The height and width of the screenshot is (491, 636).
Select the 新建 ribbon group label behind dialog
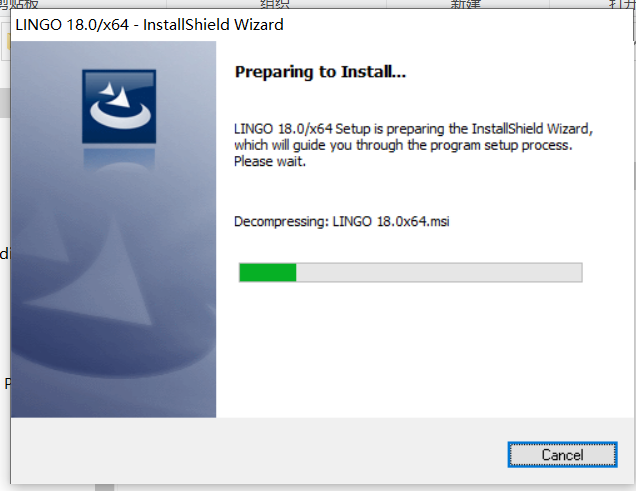(466, 4)
